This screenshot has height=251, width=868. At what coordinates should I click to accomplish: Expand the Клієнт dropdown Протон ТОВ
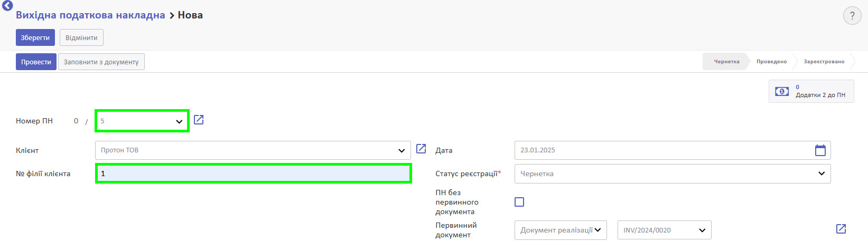253,150
